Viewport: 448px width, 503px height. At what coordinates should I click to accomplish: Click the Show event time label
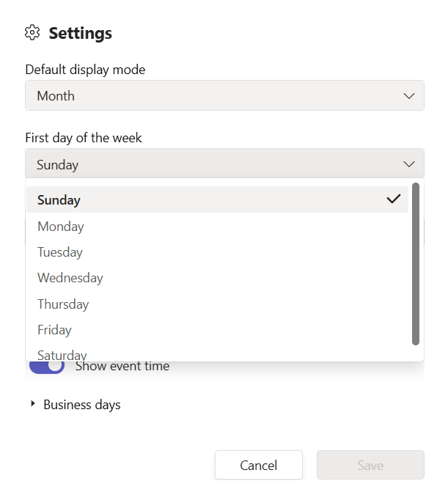122,366
